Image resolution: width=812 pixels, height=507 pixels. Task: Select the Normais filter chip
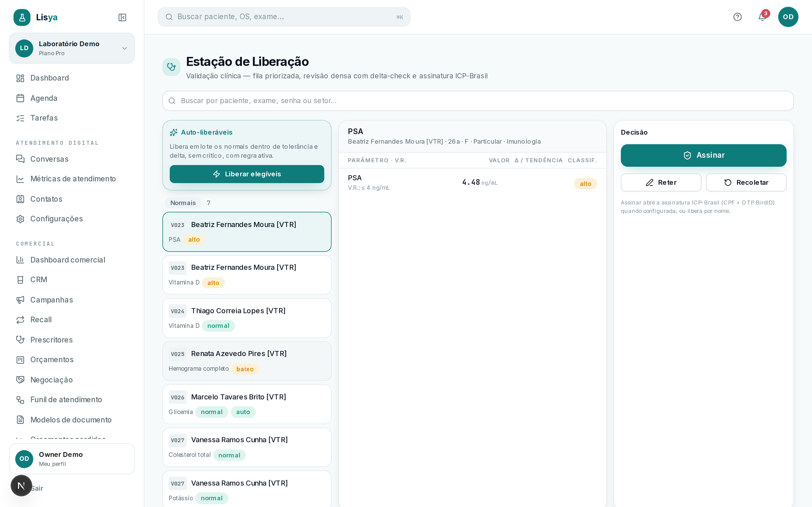click(x=183, y=203)
